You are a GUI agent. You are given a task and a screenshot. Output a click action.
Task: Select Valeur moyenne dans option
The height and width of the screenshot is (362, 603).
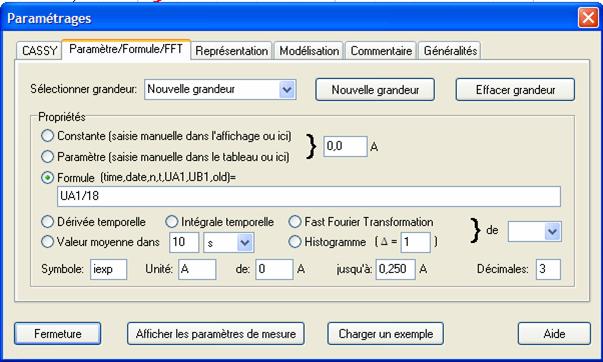(x=47, y=242)
